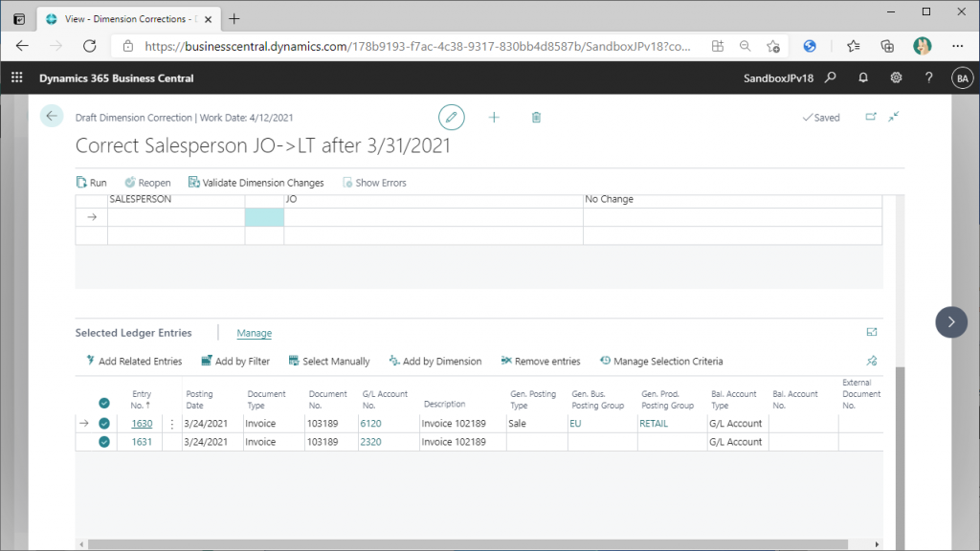The image size is (980, 551).
Task: Delete the draft using trash icon
Action: click(536, 118)
